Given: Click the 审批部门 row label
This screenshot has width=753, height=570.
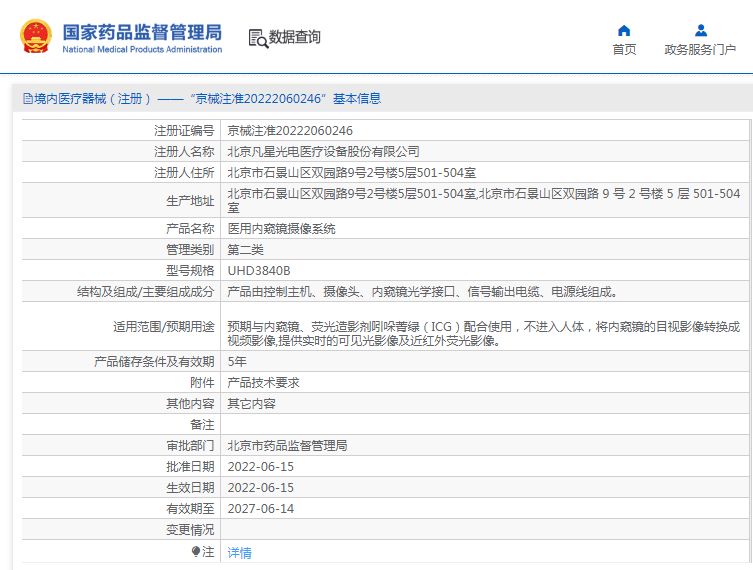Looking at the screenshot, I should 190,446.
